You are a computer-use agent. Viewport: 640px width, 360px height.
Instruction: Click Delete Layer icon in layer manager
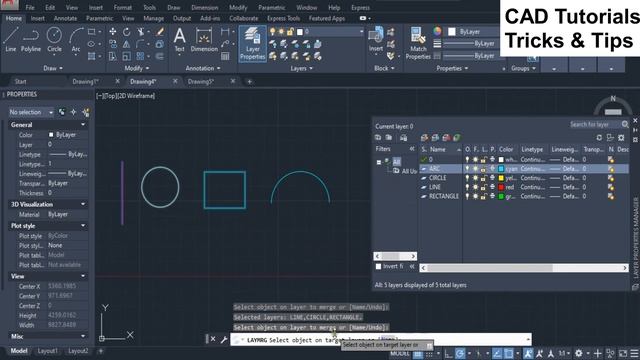pyautogui.click(x=446, y=138)
